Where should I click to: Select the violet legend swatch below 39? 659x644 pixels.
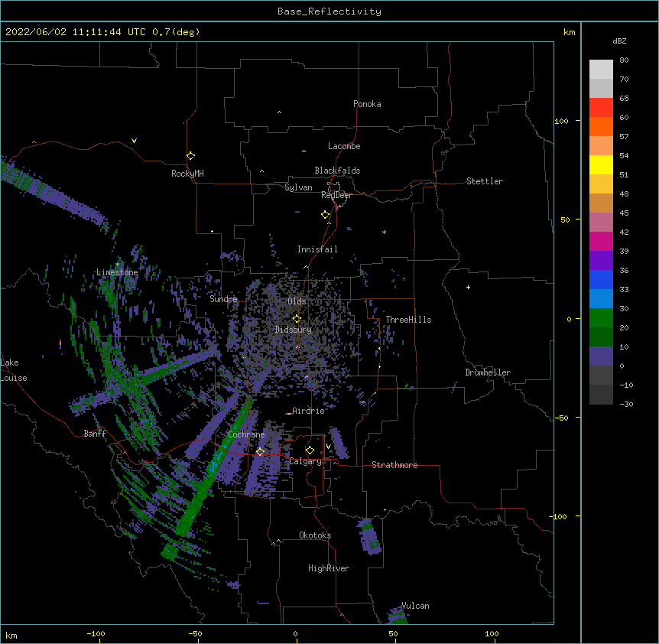click(x=601, y=260)
